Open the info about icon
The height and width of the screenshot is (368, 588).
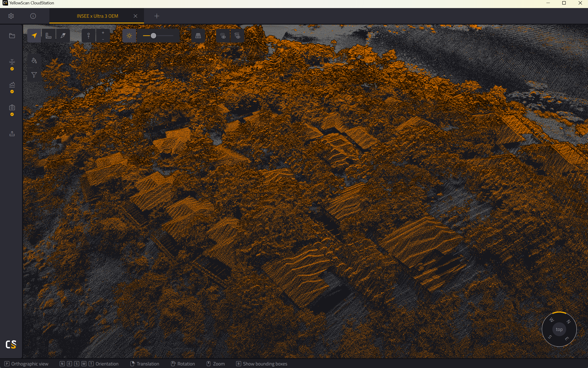pos(33,16)
